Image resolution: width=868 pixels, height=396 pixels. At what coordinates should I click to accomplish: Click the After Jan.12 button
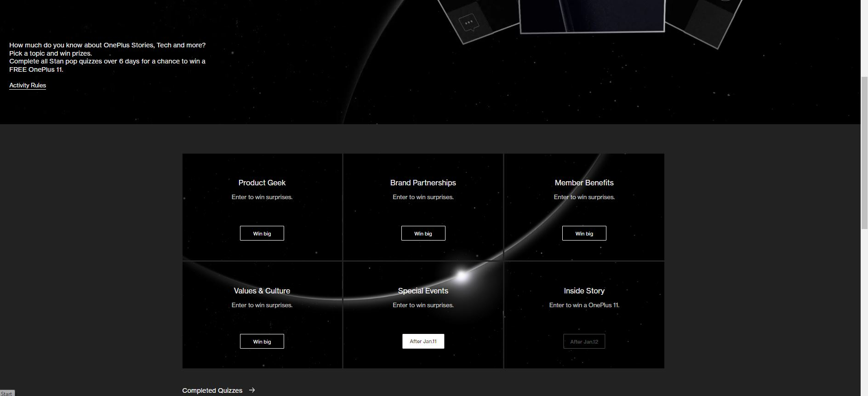click(584, 341)
